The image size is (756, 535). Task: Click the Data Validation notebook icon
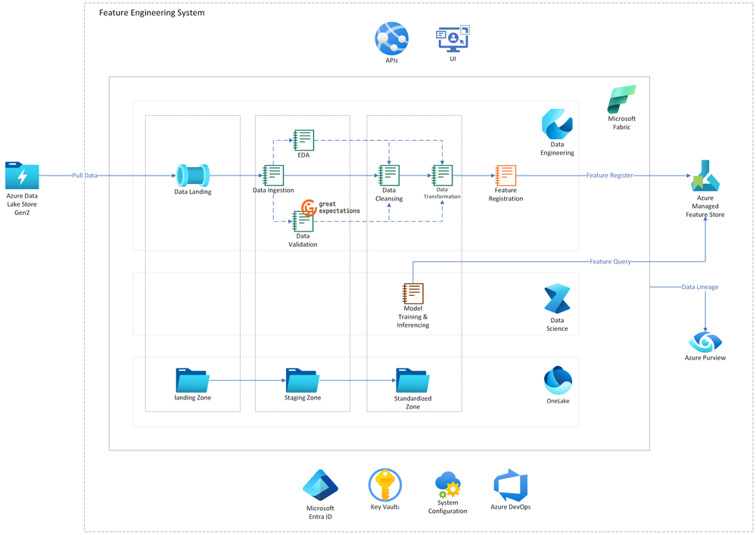click(303, 221)
